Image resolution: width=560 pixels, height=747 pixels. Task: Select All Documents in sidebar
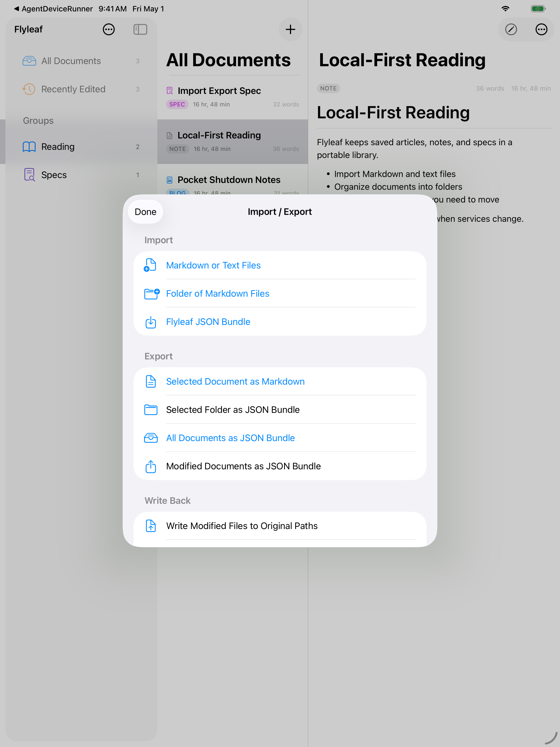[81, 61]
